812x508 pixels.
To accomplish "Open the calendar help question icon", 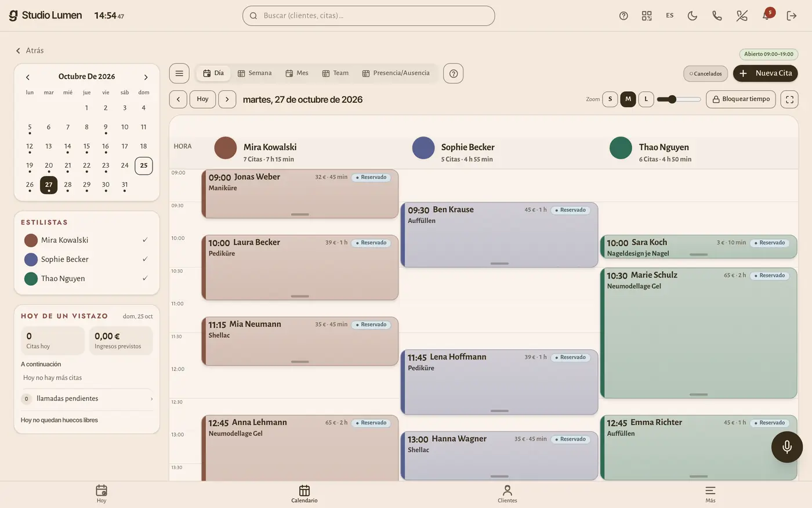I will click(x=454, y=74).
